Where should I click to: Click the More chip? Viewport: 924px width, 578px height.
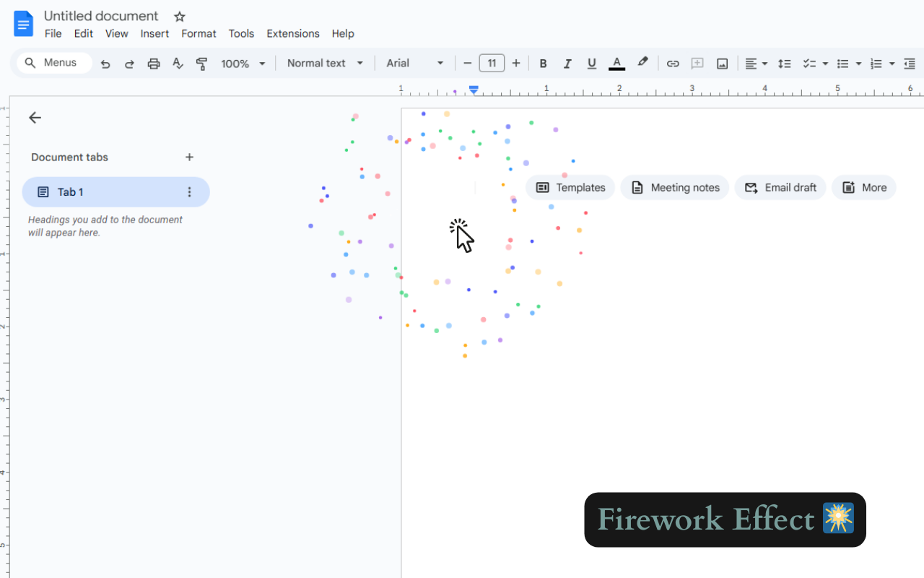[864, 187]
